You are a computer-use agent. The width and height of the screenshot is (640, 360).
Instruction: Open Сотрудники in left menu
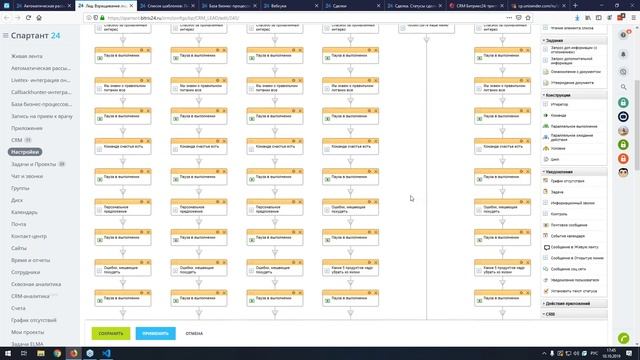[x=25, y=272]
